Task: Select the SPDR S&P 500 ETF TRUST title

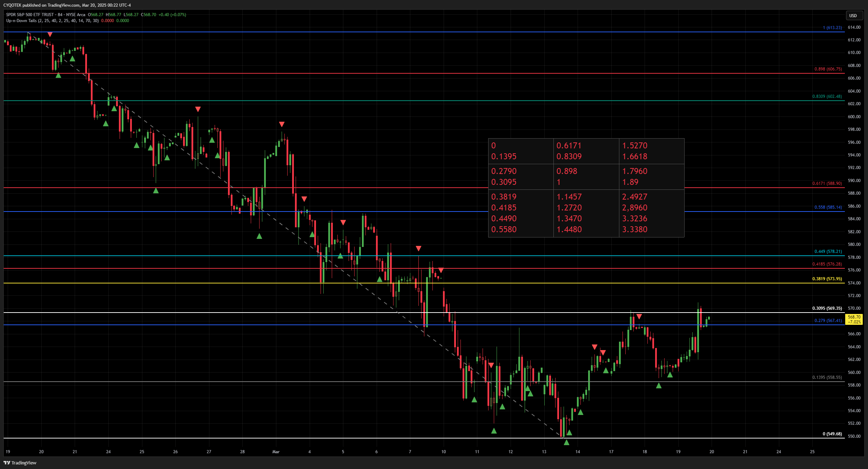Action: 30,15
